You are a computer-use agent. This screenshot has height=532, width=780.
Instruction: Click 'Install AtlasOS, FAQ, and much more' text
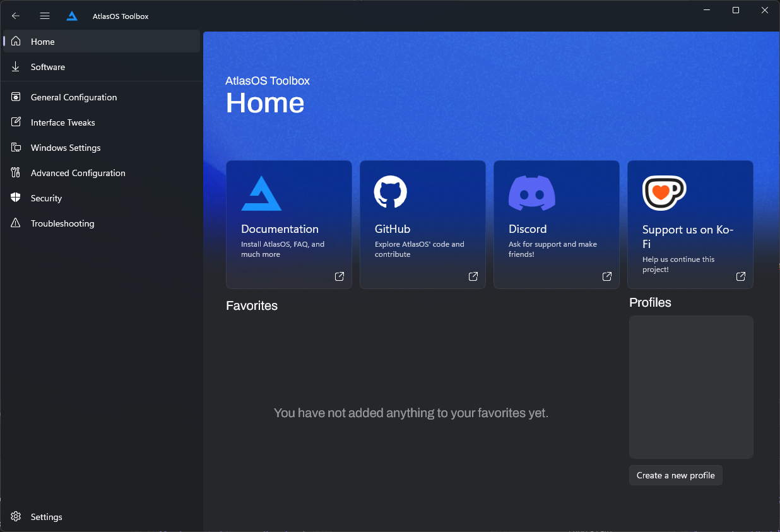(283, 249)
